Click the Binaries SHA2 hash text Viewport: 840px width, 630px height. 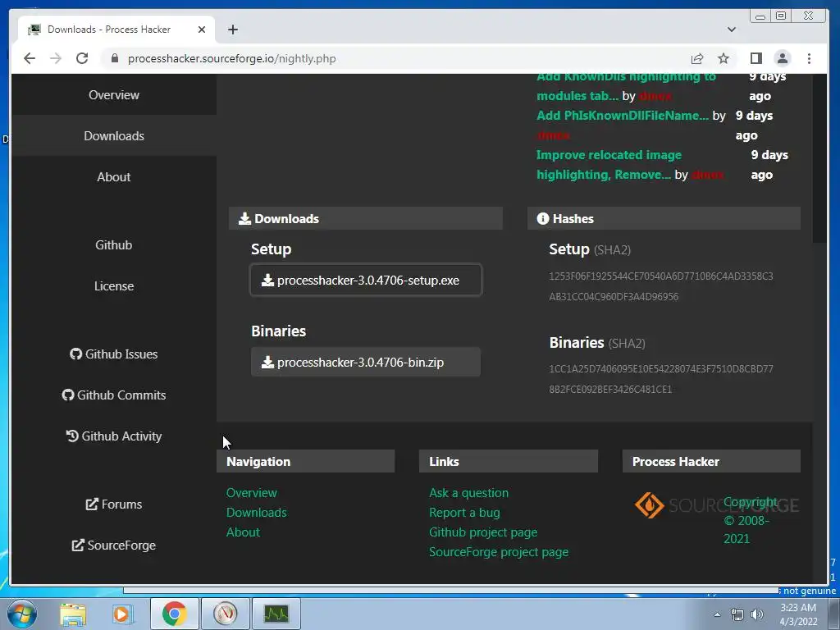[x=661, y=379]
